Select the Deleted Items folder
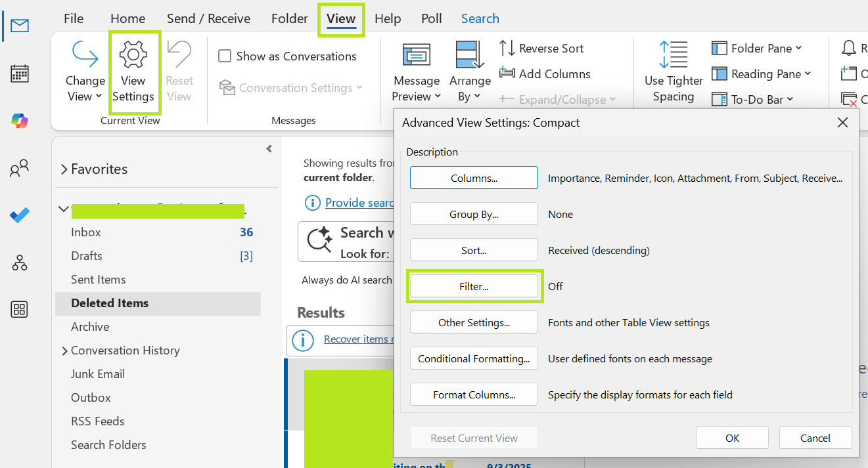This screenshot has height=468, width=868. pyautogui.click(x=158, y=303)
